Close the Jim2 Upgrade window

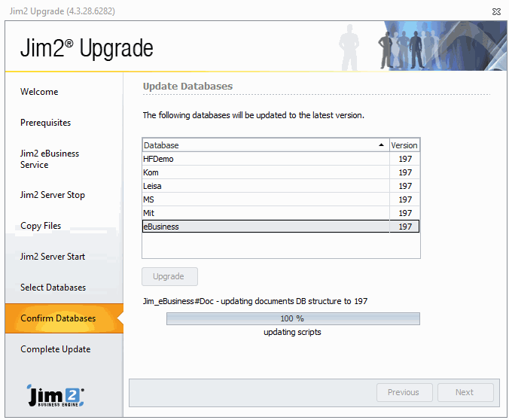pos(496,12)
